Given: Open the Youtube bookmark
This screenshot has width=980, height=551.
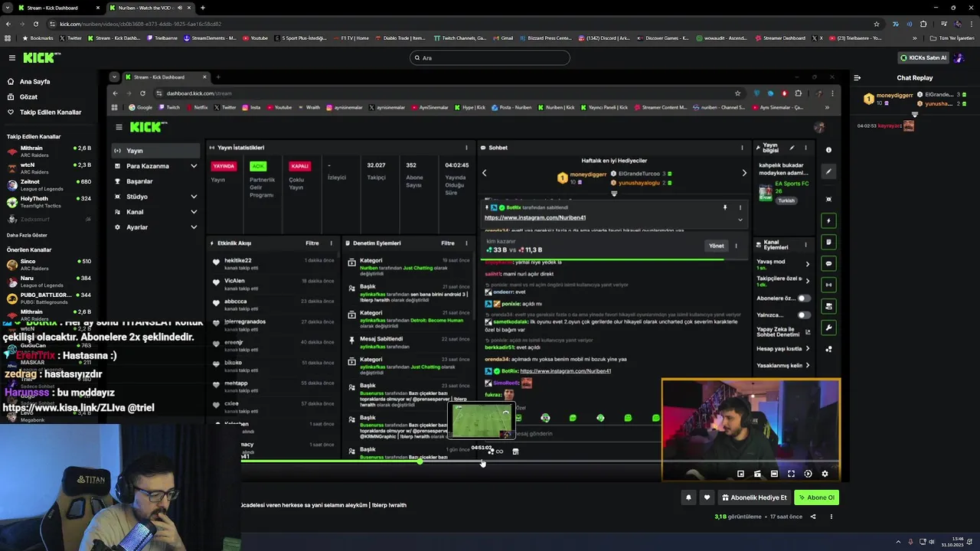Looking at the screenshot, I should [x=256, y=37].
